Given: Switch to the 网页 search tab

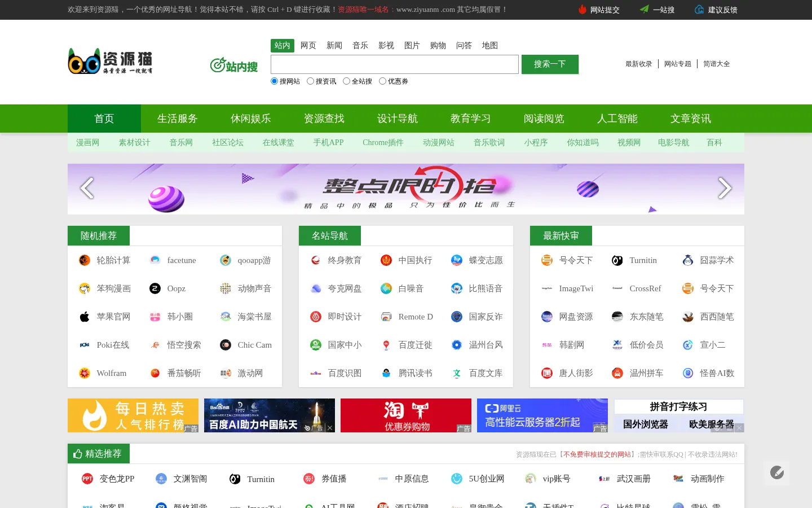Looking at the screenshot, I should (308, 46).
